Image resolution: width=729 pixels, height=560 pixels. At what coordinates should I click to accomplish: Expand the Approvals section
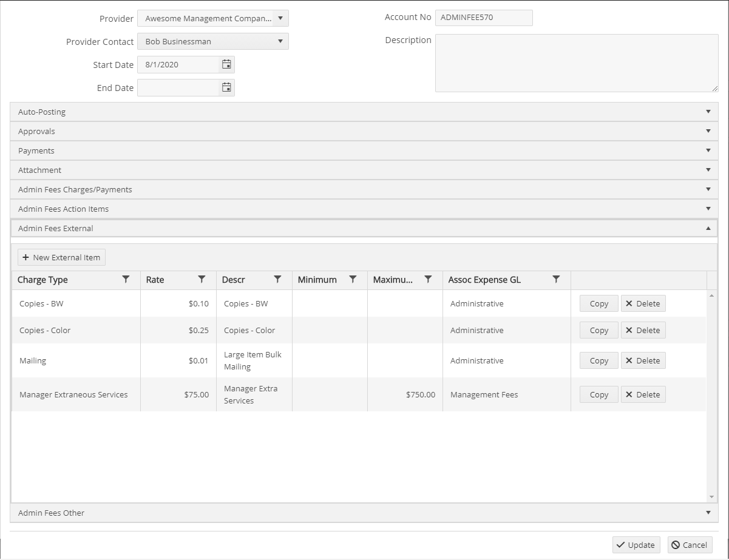tap(364, 131)
